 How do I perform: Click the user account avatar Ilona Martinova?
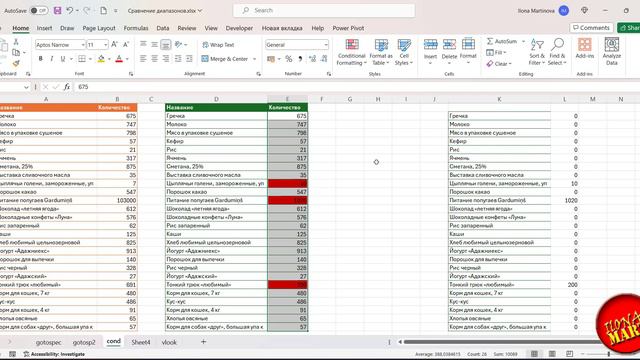coord(564,11)
